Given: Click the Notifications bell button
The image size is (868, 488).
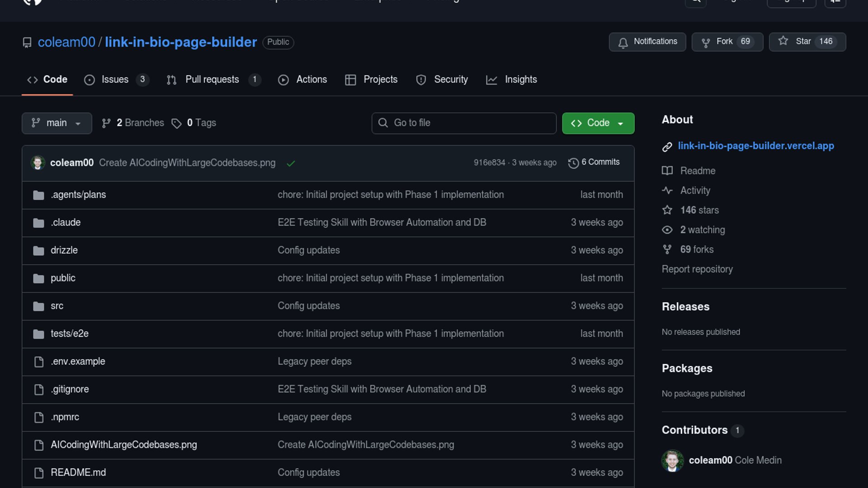Looking at the screenshot, I should (647, 42).
